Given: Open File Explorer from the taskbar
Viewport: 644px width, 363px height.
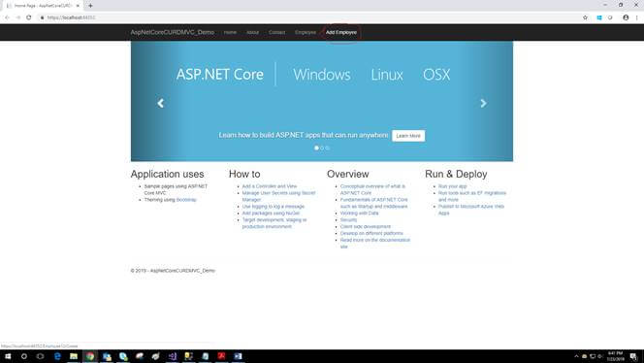Looking at the screenshot, I should pyautogui.click(x=74, y=356).
